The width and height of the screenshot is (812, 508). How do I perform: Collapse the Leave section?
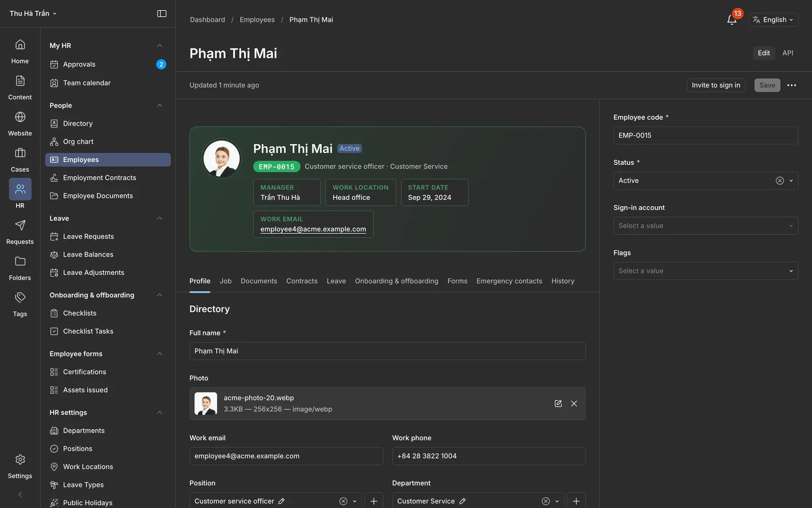[159, 218]
